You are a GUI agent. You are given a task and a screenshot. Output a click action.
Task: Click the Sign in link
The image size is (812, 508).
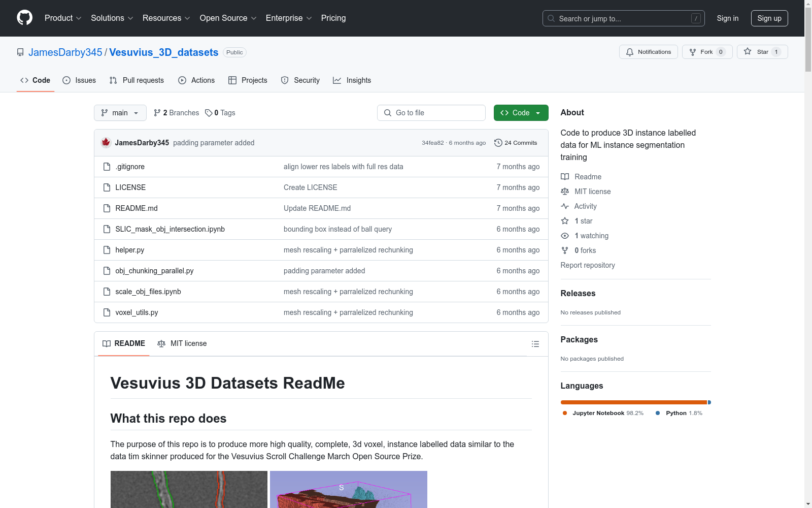pos(728,18)
